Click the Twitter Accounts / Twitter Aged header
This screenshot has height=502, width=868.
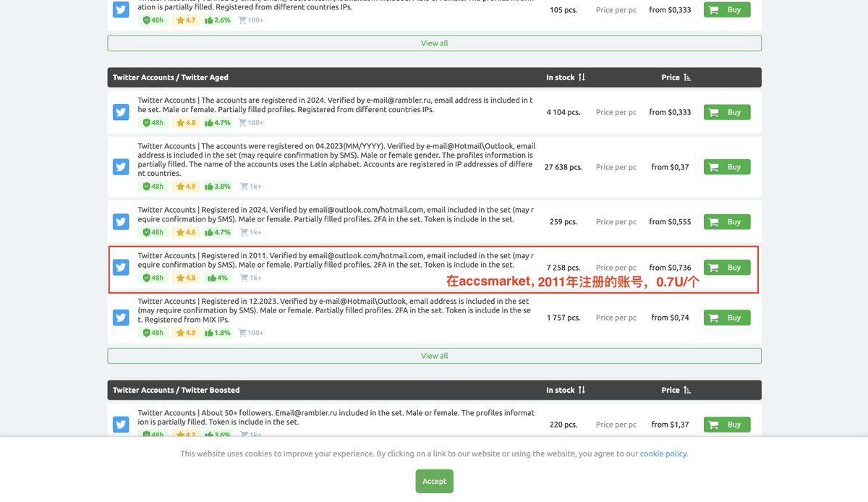tap(171, 77)
